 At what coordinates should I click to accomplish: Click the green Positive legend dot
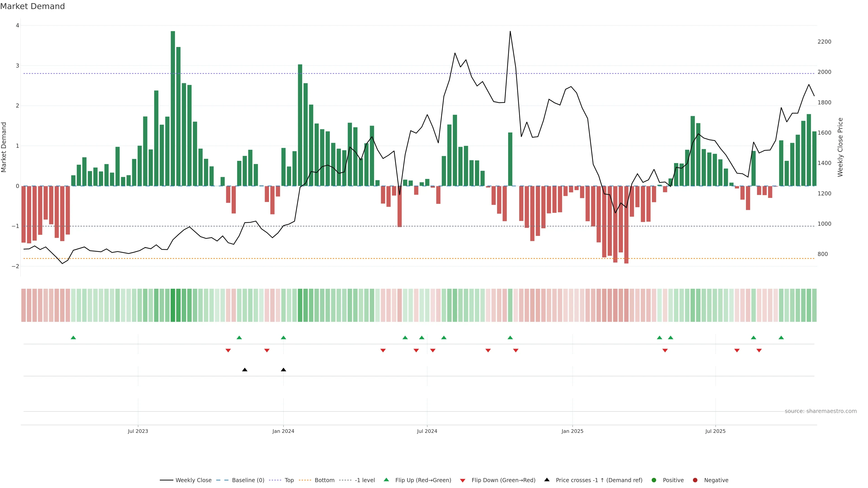click(x=654, y=480)
